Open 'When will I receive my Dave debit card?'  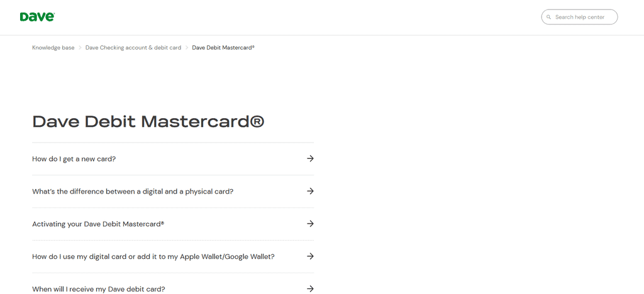coord(173,284)
